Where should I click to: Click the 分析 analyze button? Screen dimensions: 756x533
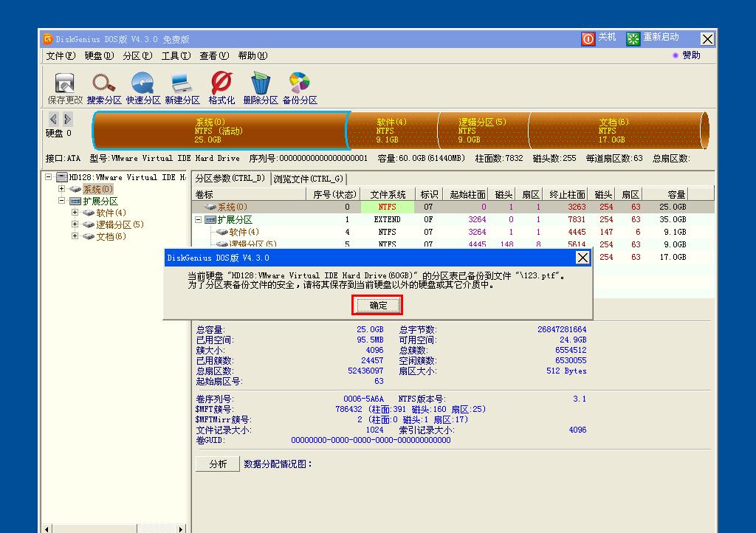pyautogui.click(x=218, y=464)
